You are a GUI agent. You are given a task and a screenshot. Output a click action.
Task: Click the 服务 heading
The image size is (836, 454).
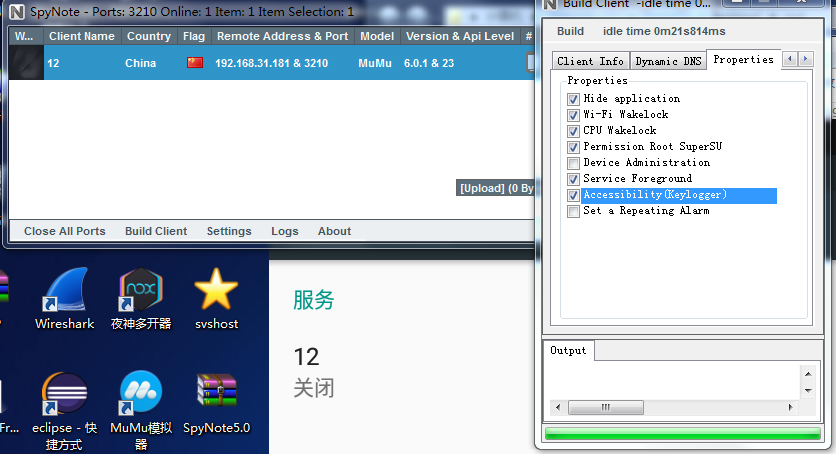tap(314, 300)
